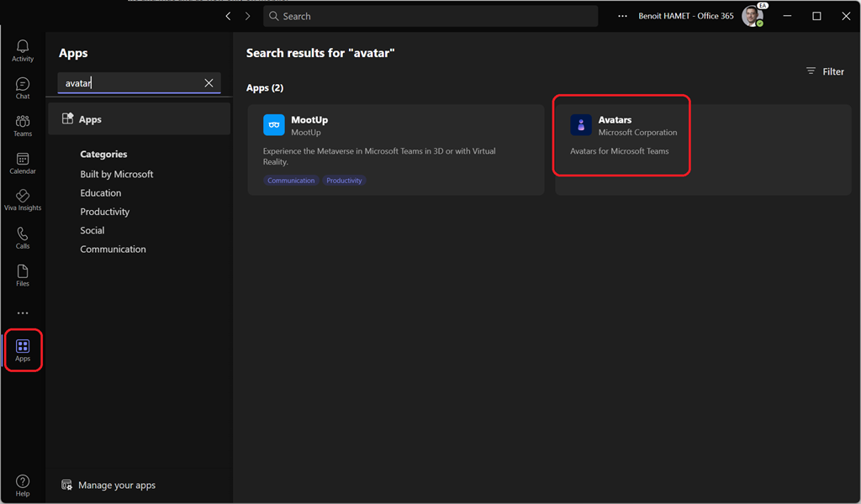Image resolution: width=861 pixels, height=504 pixels.
Task: Open Viva Insights app
Action: coord(23,200)
